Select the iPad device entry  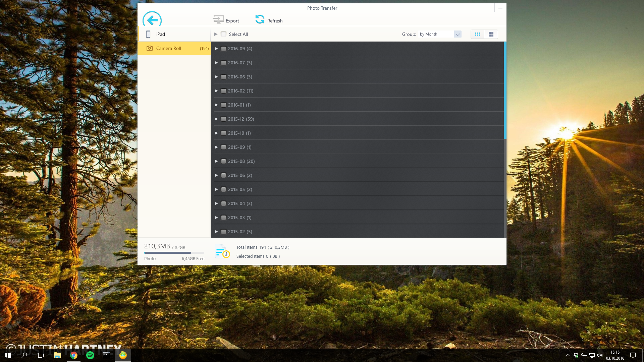click(x=161, y=34)
